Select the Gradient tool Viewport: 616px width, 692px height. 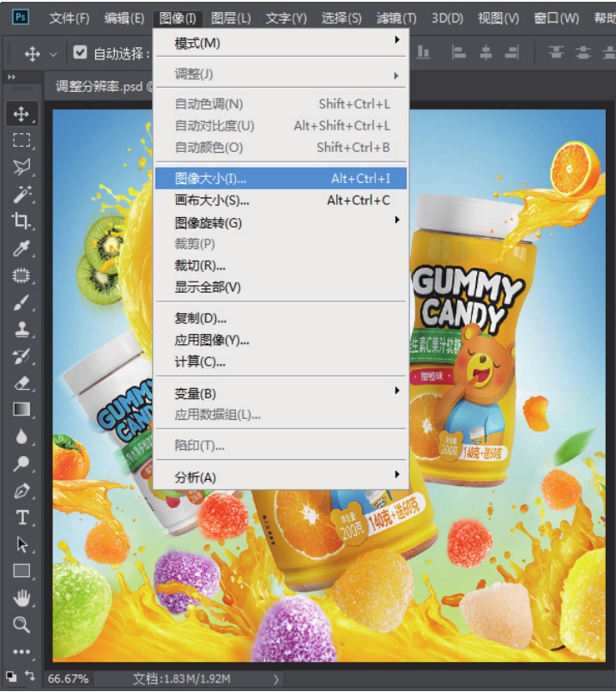21,410
